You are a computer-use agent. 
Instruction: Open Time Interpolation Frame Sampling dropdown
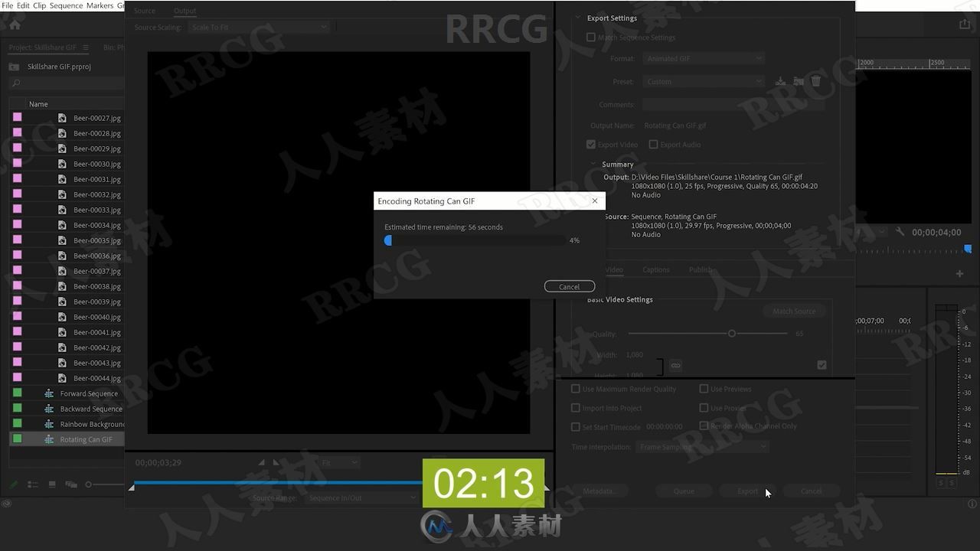[702, 446]
